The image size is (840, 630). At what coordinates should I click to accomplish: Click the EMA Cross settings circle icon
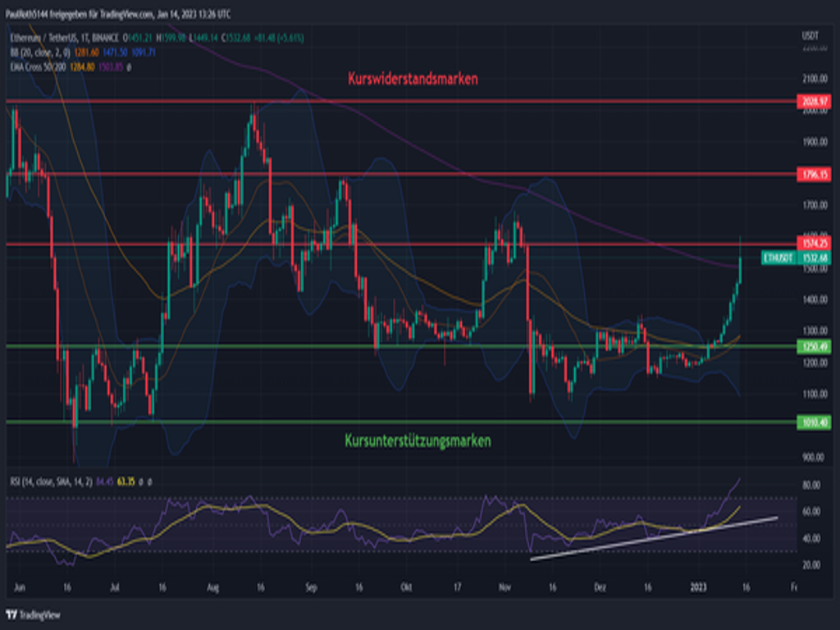pyautogui.click(x=130, y=66)
